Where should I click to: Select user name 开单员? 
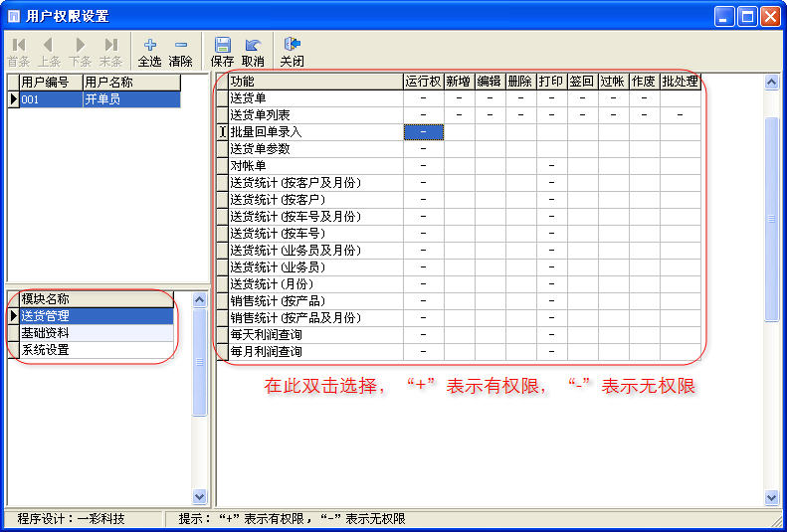point(131,99)
